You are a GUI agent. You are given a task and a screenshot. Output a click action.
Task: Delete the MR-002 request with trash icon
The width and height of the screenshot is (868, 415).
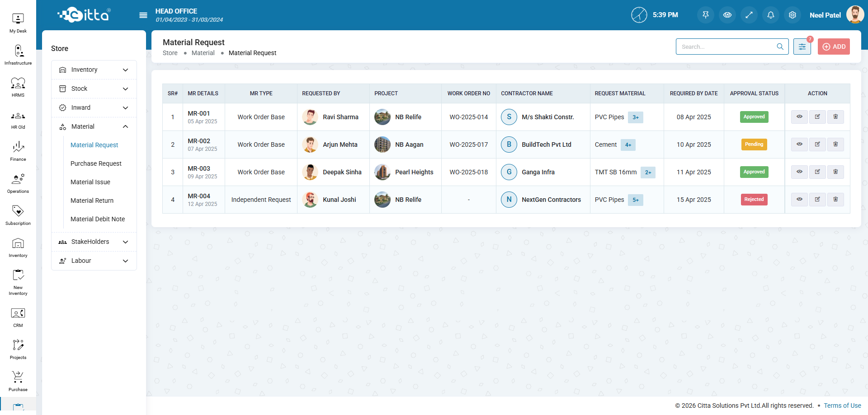pos(835,145)
